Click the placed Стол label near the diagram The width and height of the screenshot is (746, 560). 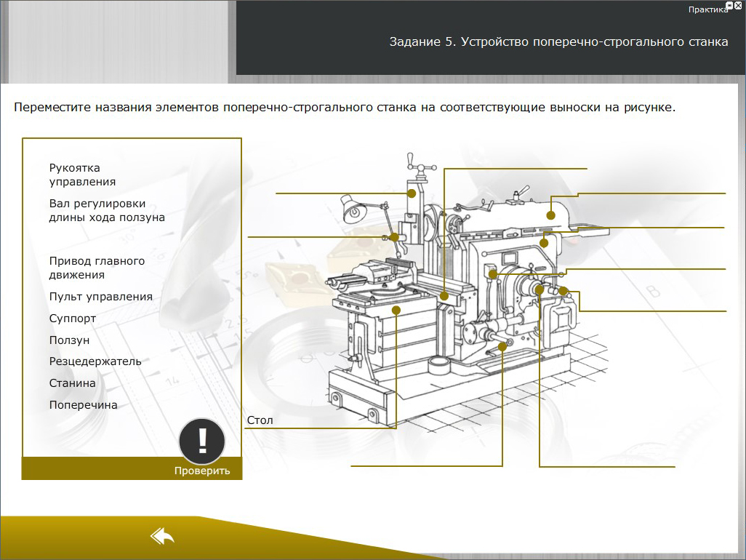point(260,420)
